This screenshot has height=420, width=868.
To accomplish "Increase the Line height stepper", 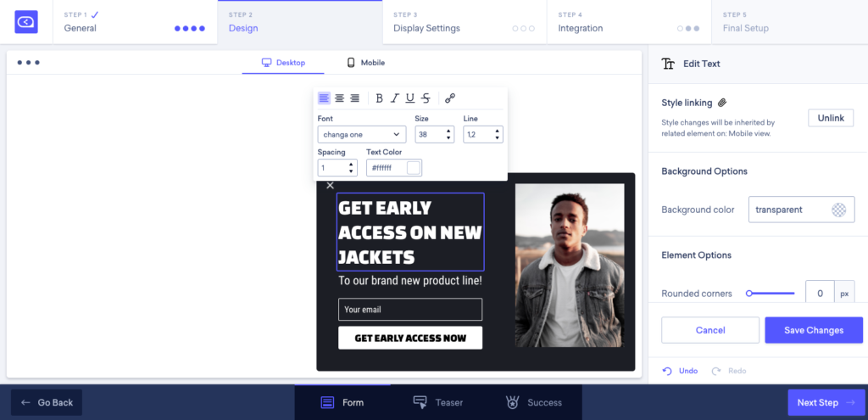I will point(497,132).
